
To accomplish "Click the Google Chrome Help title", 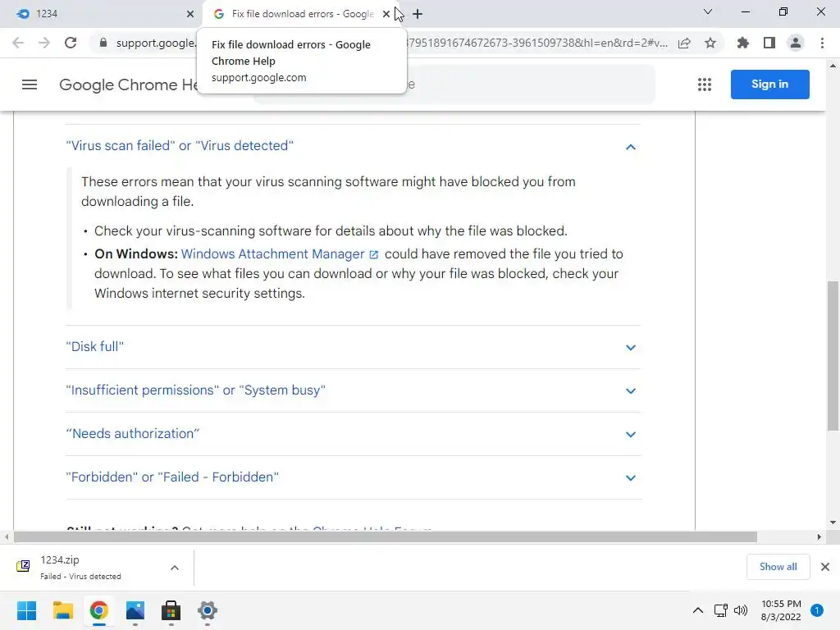I will click(x=129, y=84).
